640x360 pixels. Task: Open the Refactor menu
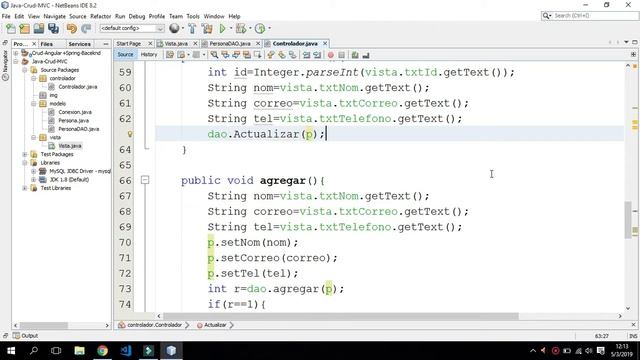coord(100,16)
